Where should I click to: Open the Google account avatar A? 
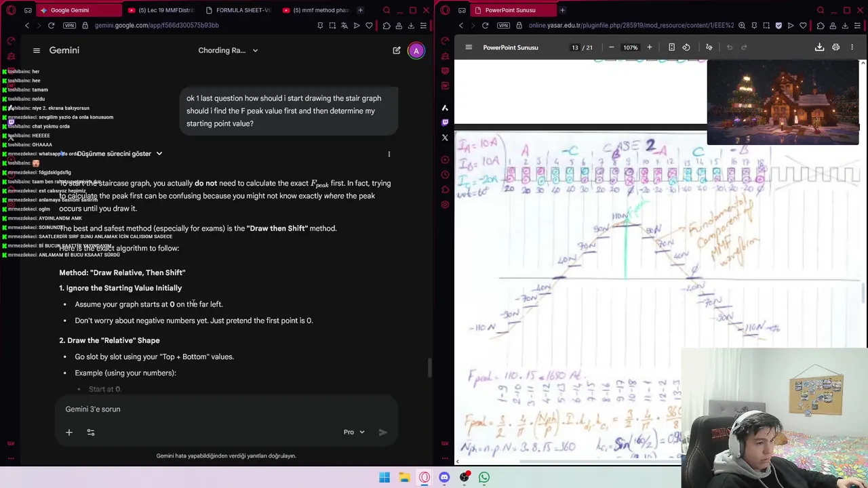pyautogui.click(x=416, y=50)
